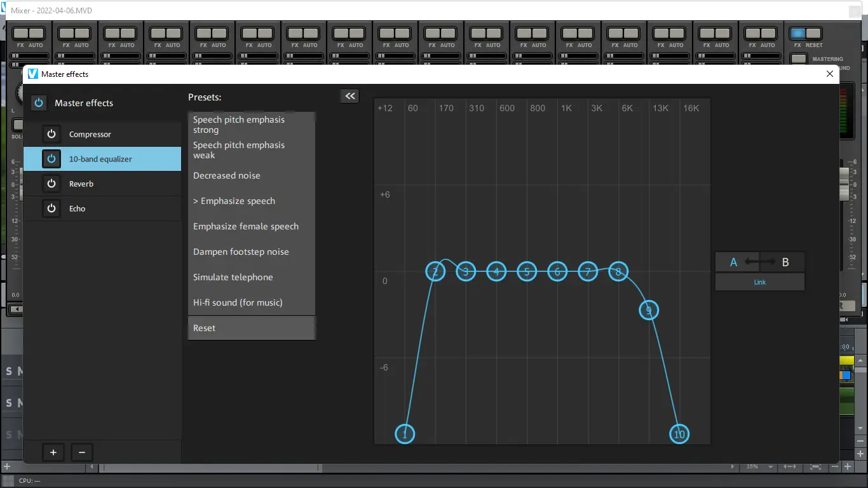Select equalizer band node 3
Viewport: 868px width, 488px height.
pyautogui.click(x=466, y=272)
